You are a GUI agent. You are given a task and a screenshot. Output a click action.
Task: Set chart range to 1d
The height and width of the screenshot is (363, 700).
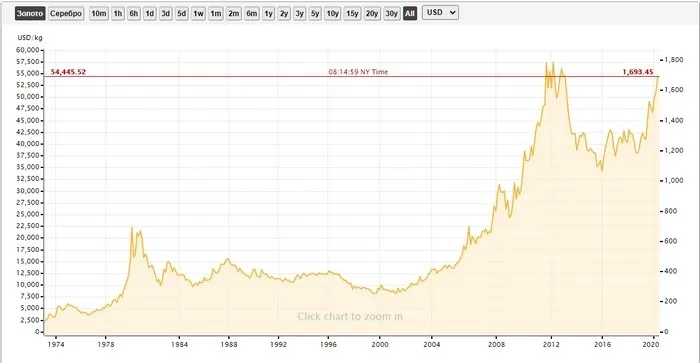pos(150,13)
